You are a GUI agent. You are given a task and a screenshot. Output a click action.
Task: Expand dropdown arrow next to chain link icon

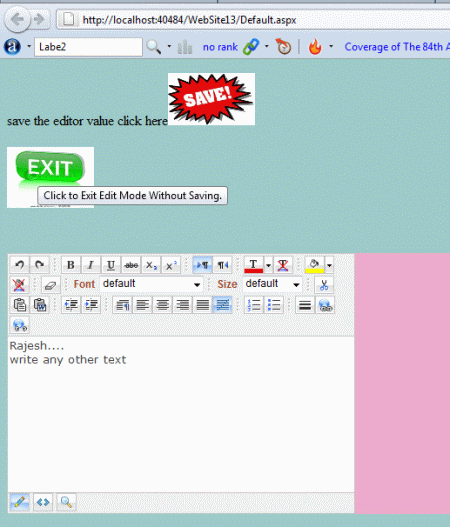coord(267,46)
